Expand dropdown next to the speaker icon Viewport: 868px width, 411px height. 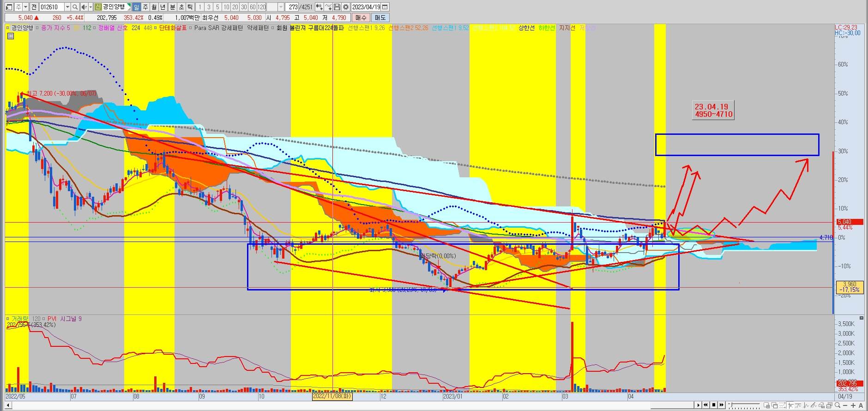click(x=90, y=7)
